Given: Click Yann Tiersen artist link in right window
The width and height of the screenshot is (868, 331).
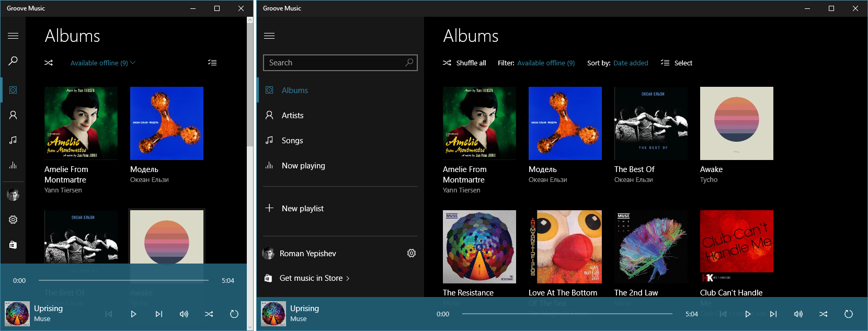Looking at the screenshot, I should coord(461,190).
